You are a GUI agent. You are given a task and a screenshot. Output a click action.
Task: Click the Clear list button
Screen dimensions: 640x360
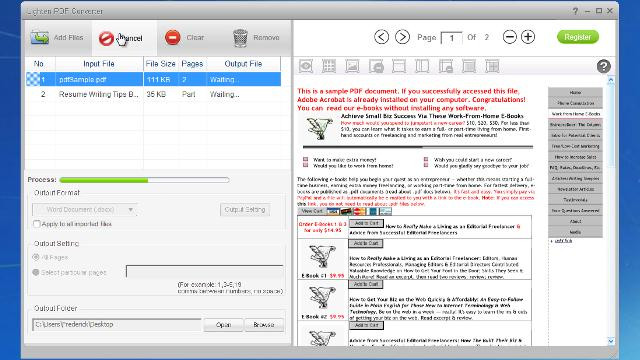(x=184, y=38)
